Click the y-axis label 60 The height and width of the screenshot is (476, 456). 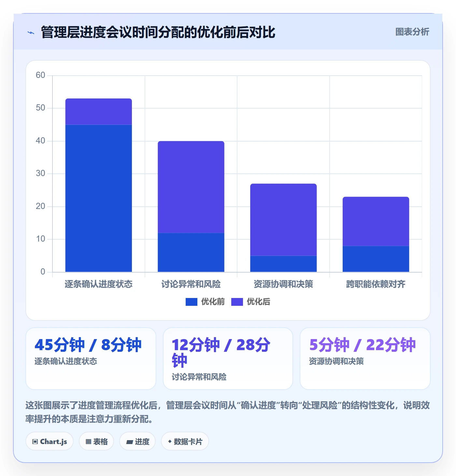click(40, 75)
